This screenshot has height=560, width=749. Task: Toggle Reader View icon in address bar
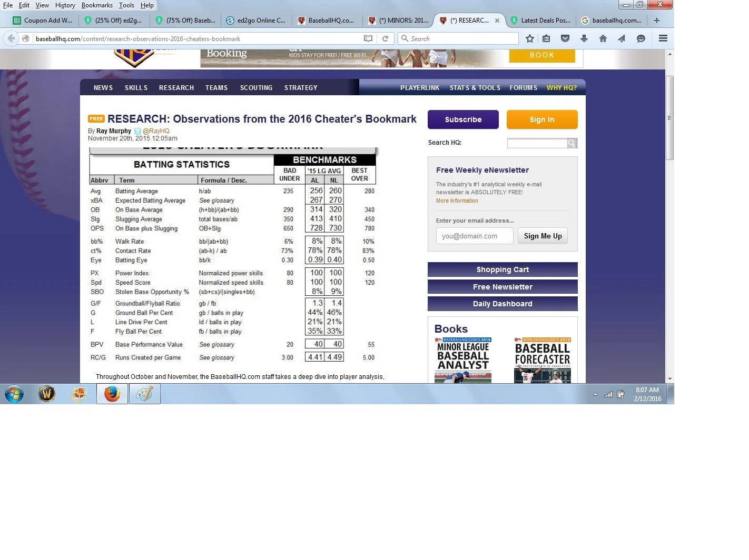click(368, 38)
